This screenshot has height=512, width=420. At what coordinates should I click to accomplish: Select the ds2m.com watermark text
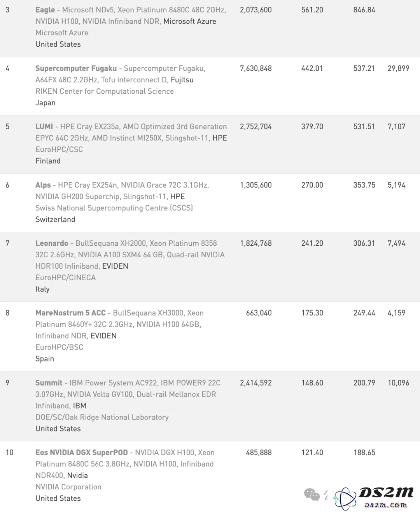(x=386, y=505)
